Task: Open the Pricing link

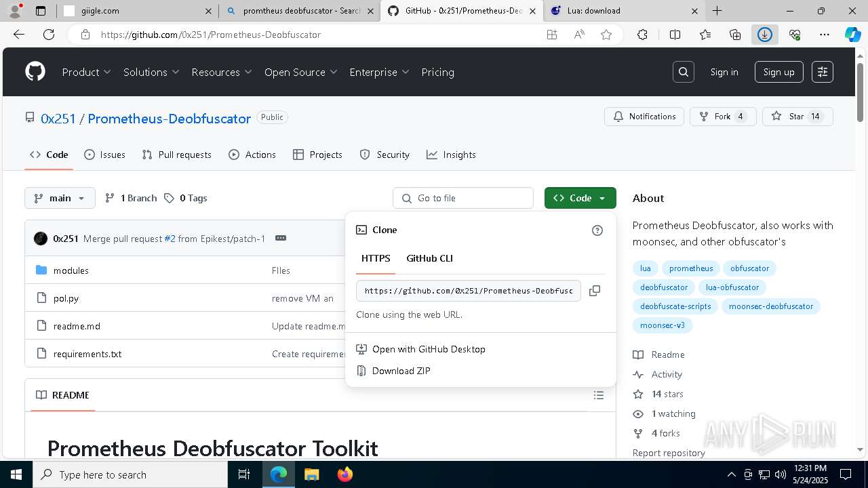Action: 437,72
